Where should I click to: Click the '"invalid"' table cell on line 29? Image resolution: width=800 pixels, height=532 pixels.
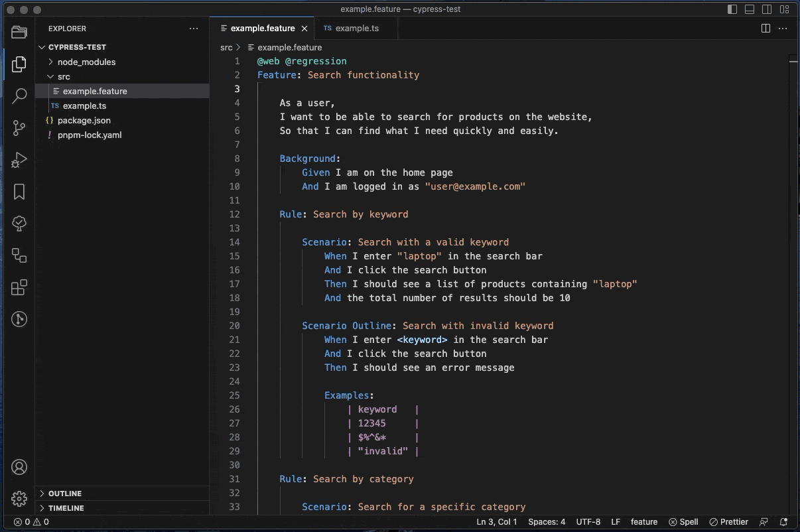pyautogui.click(x=383, y=451)
